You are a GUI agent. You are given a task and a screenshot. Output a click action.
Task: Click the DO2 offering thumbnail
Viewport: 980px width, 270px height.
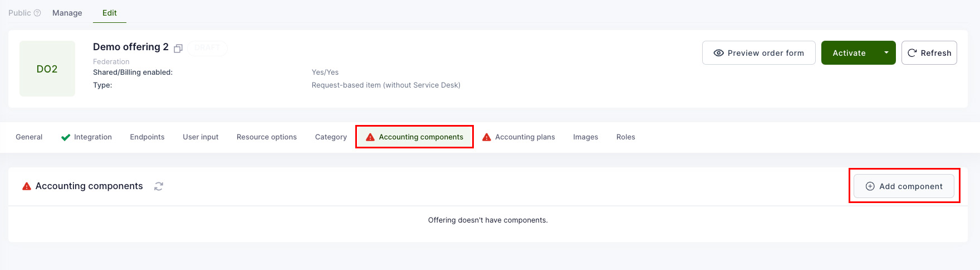coord(47,69)
